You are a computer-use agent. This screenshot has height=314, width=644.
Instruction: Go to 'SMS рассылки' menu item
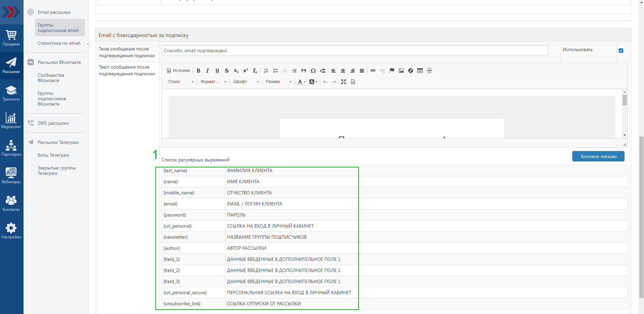53,123
